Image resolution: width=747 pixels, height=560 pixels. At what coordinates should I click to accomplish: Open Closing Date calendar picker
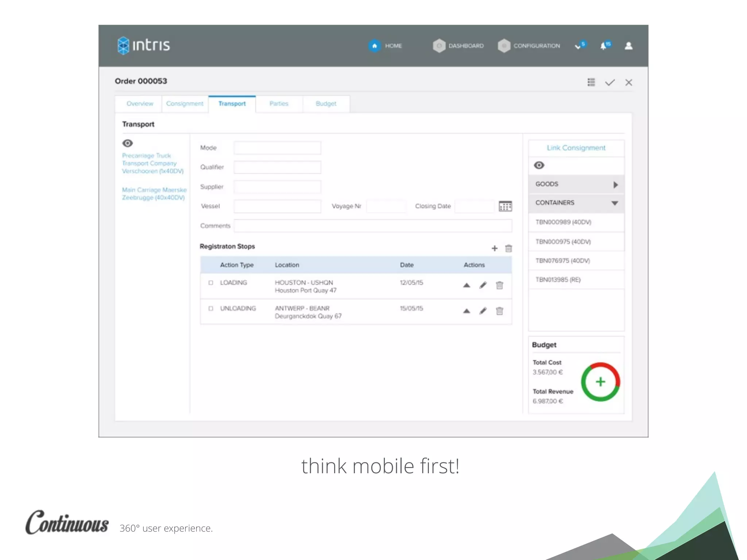(505, 206)
